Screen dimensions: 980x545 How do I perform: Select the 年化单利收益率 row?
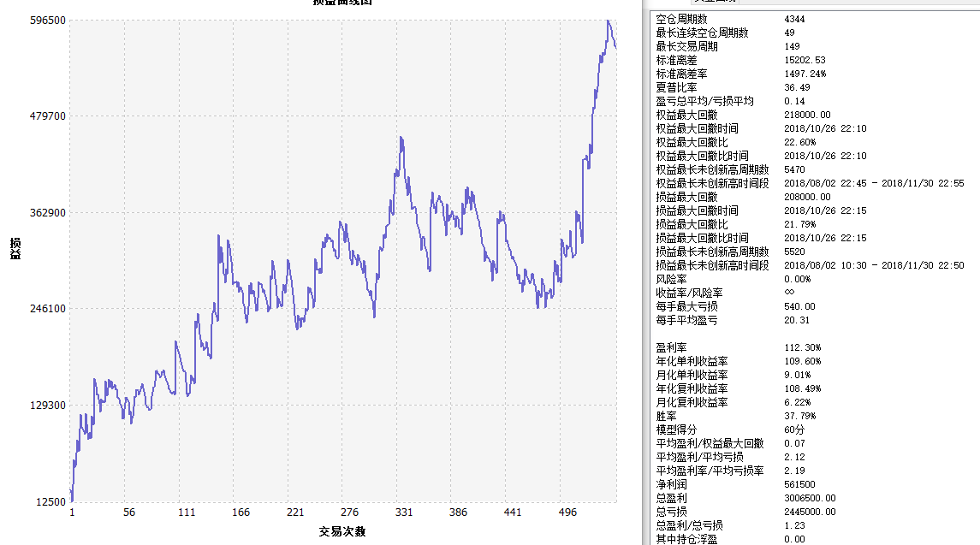click(x=692, y=361)
